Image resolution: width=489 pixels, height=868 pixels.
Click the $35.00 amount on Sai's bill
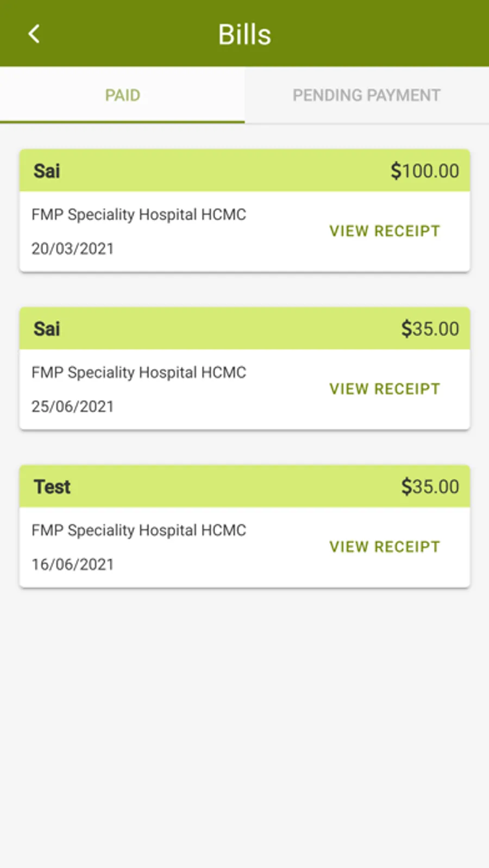430,329
